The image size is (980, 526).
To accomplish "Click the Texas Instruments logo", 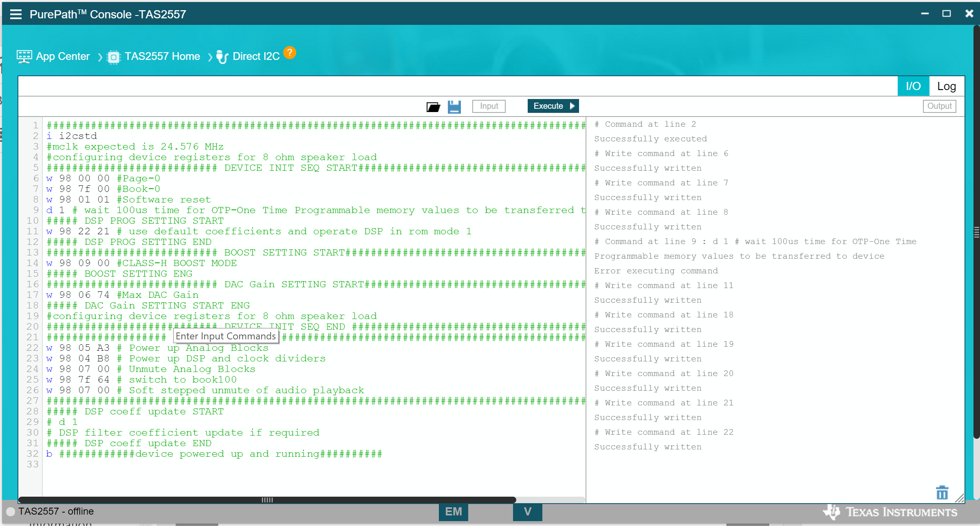I will pyautogui.click(x=889, y=512).
